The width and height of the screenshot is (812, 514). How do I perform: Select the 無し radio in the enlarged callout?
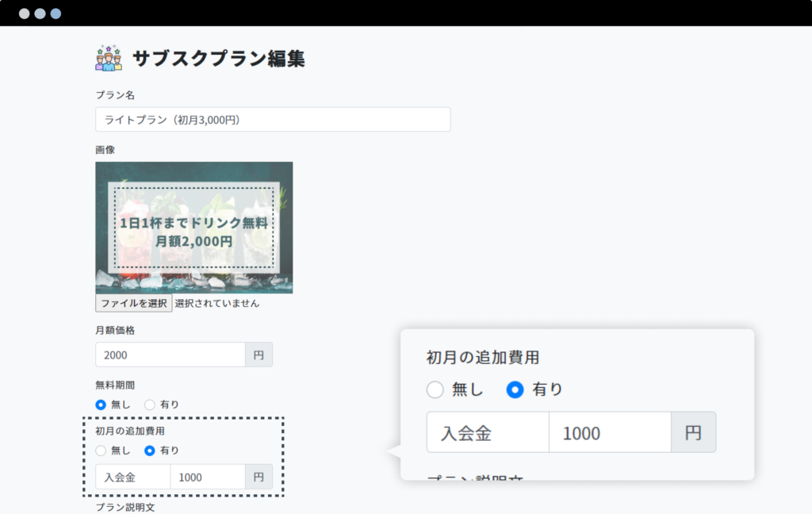435,389
